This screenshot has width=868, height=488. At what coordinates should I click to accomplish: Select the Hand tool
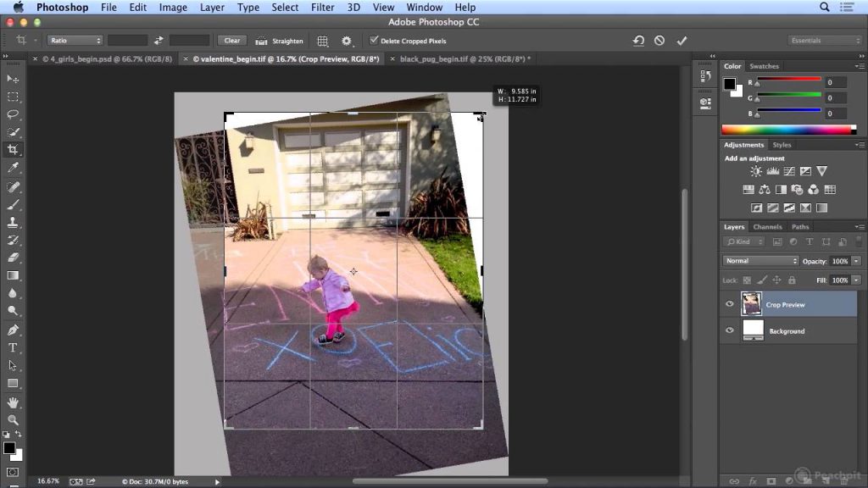pos(13,402)
